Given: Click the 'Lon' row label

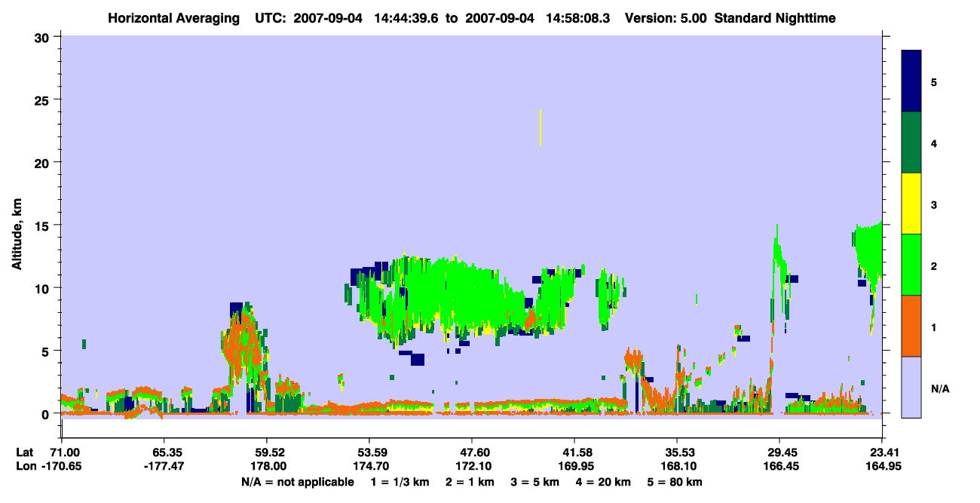Looking at the screenshot, I should [25, 466].
